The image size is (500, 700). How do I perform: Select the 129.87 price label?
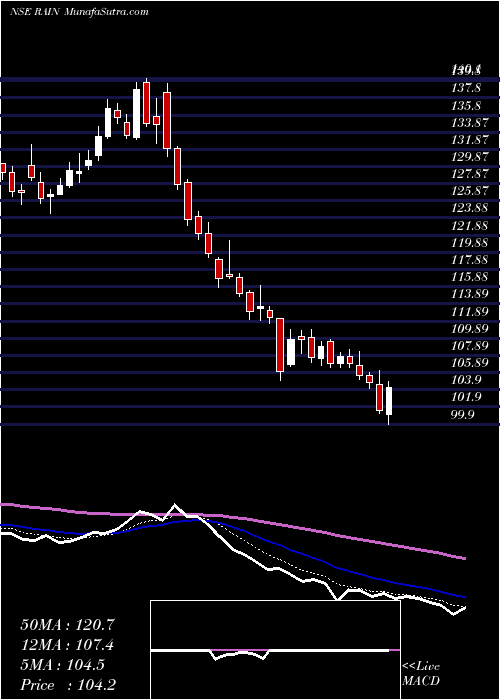pos(469,157)
